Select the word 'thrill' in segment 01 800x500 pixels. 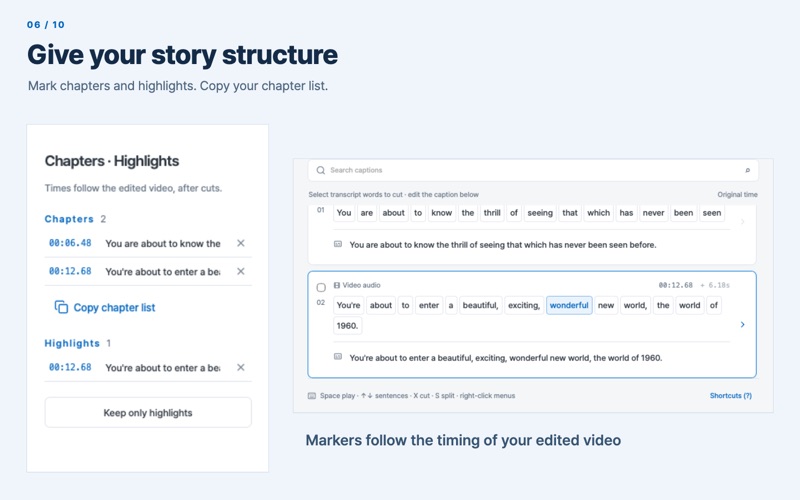492,213
